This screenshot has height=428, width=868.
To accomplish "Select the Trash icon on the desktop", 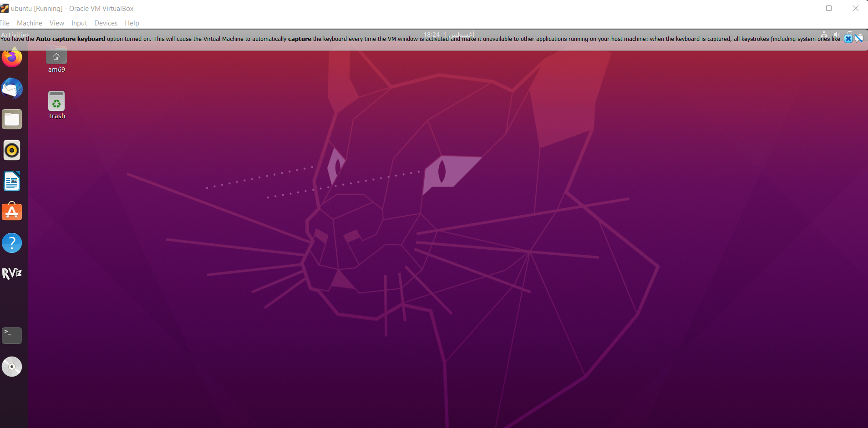I will tap(56, 105).
